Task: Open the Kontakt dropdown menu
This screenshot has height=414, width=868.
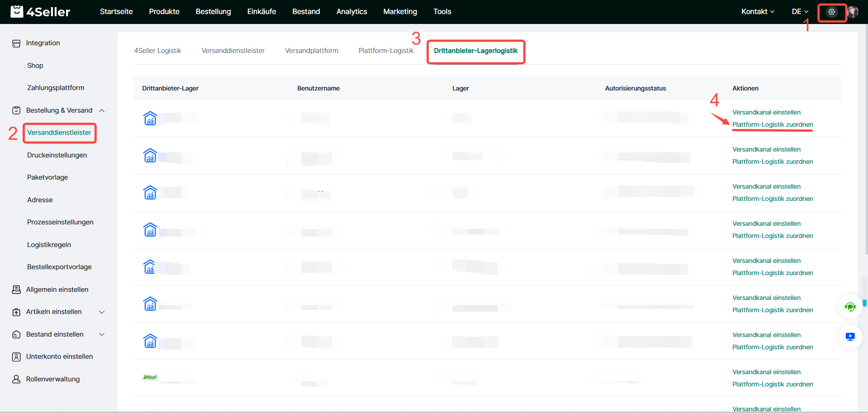Action: 758,12
